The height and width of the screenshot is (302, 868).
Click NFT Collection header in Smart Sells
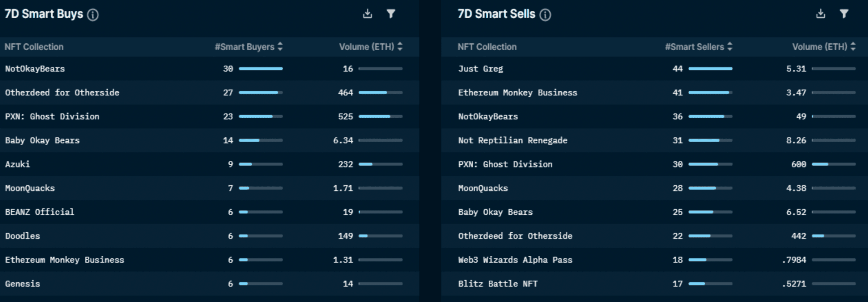click(487, 47)
